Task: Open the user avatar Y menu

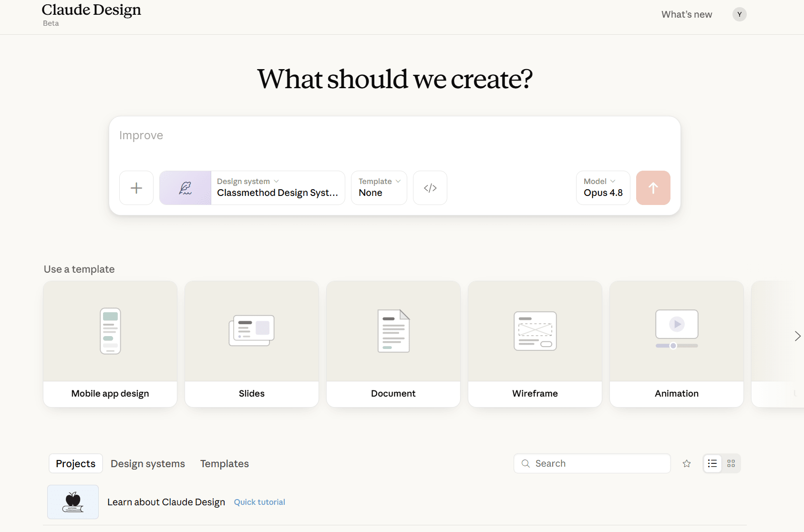Action: 740,14
